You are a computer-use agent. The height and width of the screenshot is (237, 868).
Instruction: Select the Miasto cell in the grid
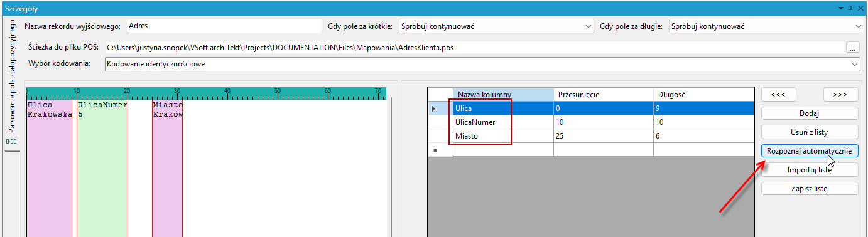(503, 135)
